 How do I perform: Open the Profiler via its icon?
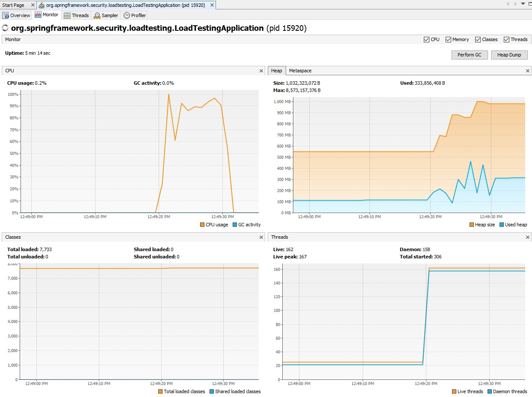point(126,15)
